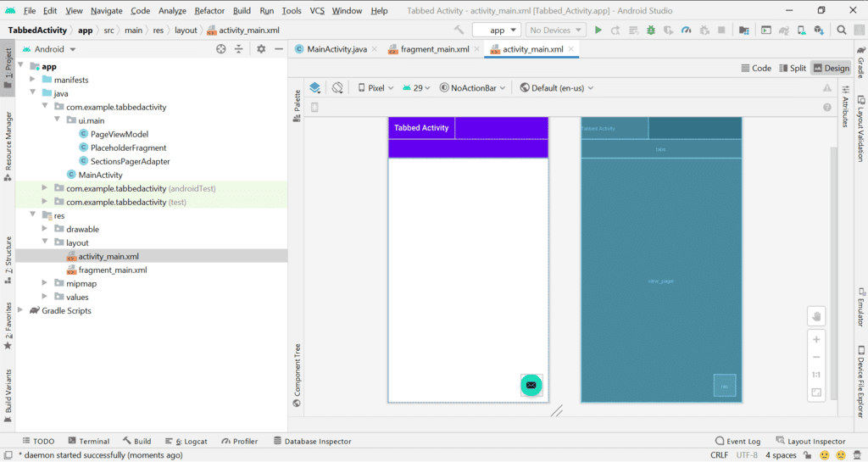
Task: Run the app with the green play icon
Action: click(598, 30)
